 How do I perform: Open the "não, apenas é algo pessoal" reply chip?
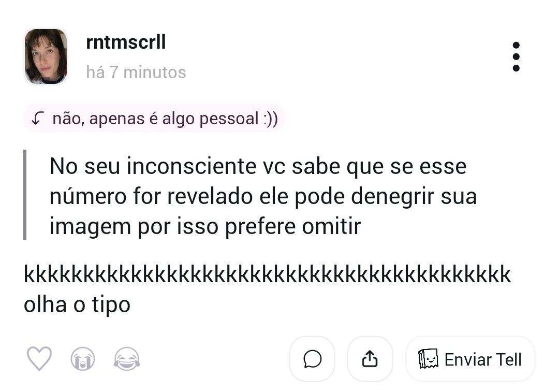[x=155, y=119]
